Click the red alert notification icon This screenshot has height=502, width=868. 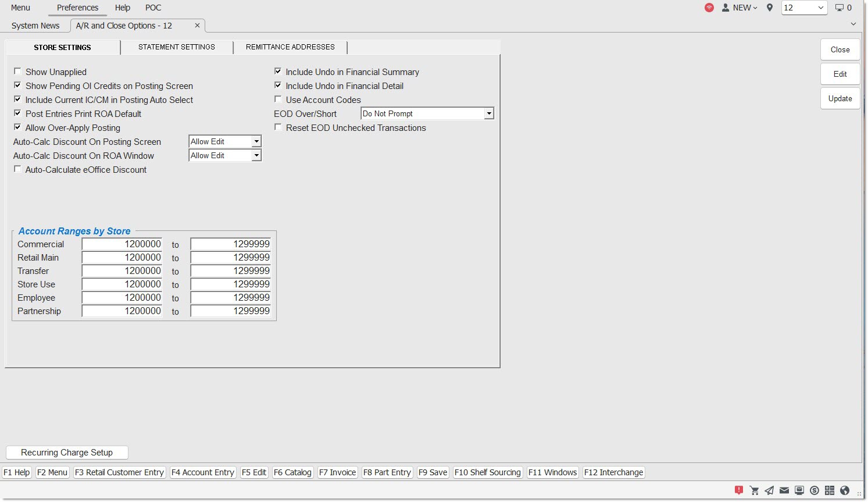739,490
